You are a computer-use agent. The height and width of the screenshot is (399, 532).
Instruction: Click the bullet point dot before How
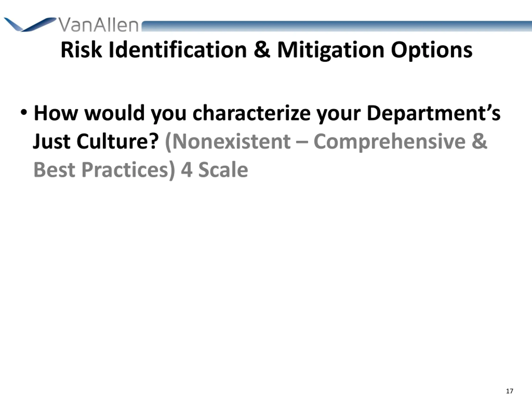pyautogui.click(x=23, y=112)
